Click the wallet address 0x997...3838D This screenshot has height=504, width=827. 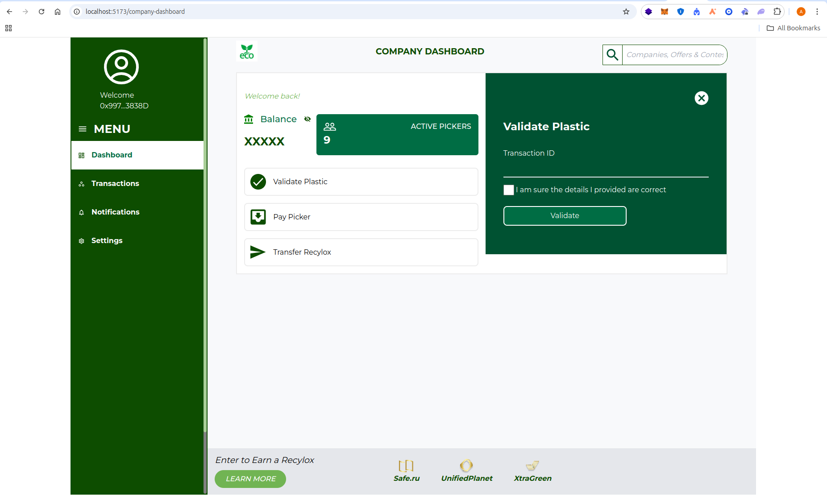coord(124,106)
